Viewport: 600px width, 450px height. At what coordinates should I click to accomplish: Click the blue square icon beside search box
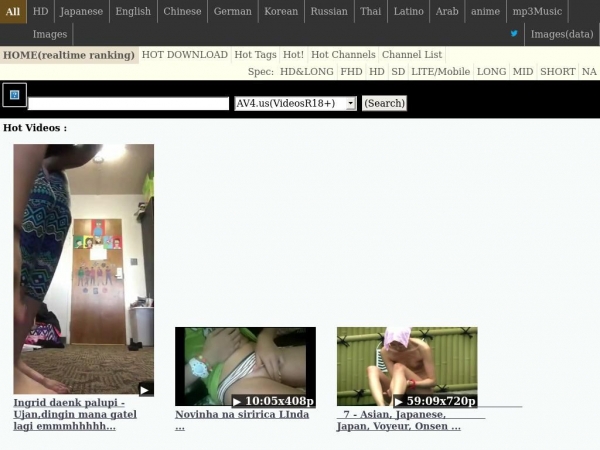pyautogui.click(x=13, y=96)
